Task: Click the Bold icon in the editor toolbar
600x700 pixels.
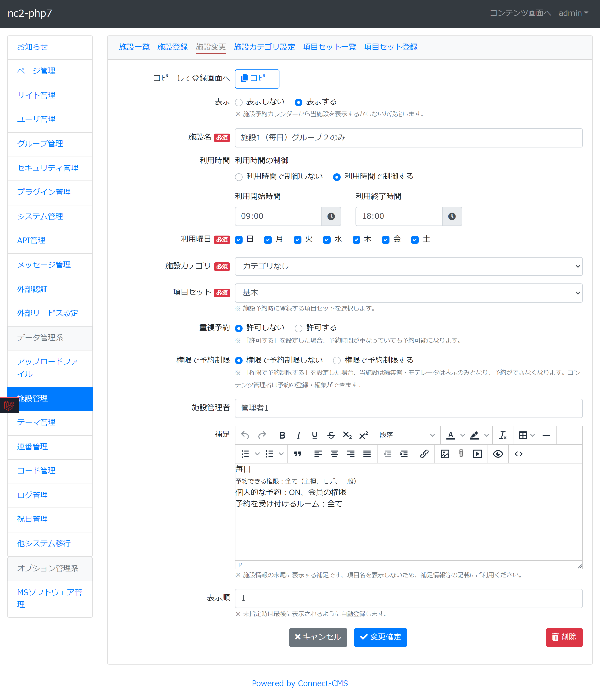Action: click(x=282, y=435)
